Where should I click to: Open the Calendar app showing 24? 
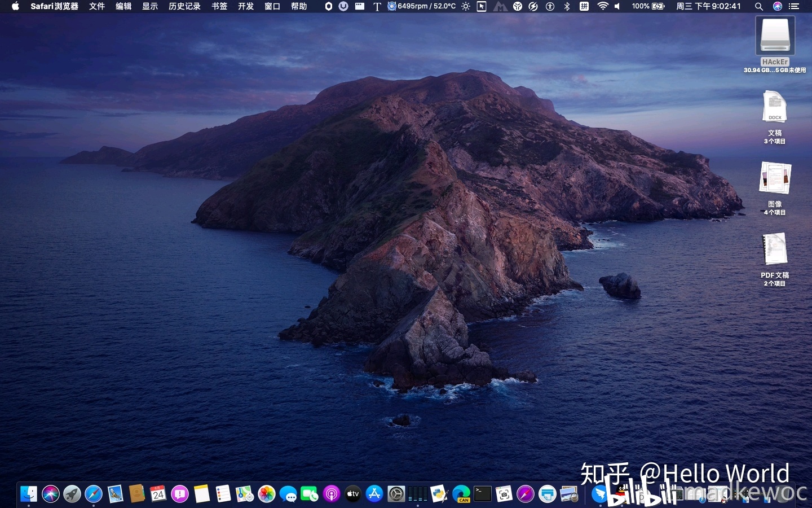(x=158, y=494)
